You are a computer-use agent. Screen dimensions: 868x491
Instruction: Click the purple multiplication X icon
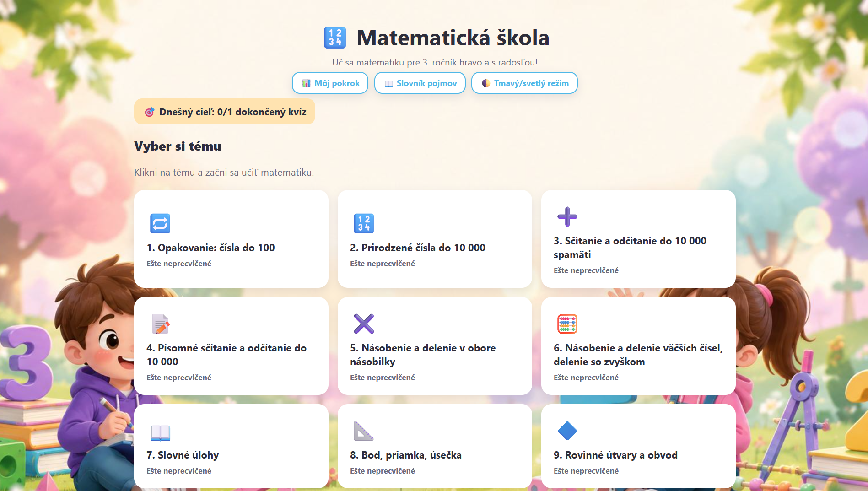364,324
